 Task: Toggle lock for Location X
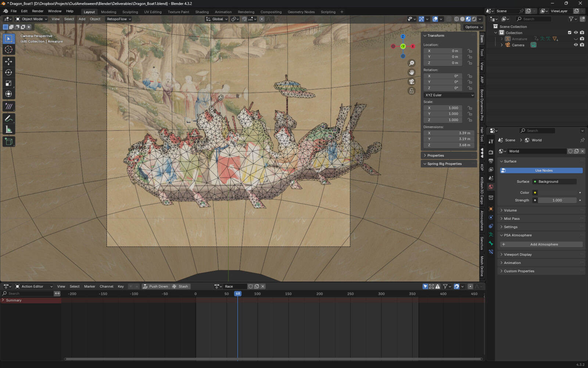pyautogui.click(x=470, y=51)
